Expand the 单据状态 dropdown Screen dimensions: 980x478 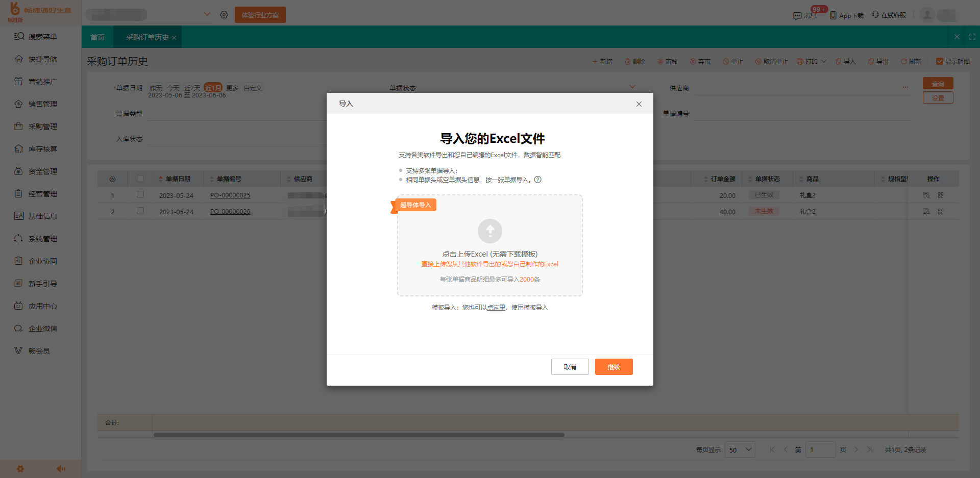tap(633, 86)
